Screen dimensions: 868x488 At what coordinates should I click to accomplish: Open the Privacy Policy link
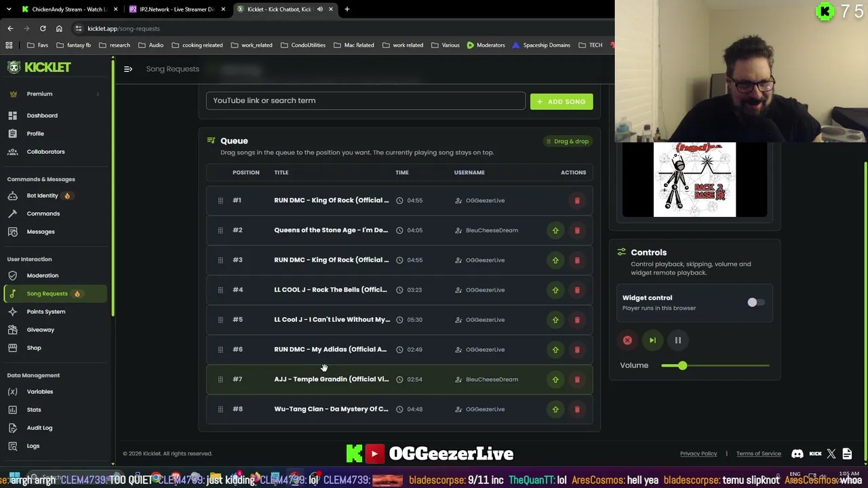(698, 453)
